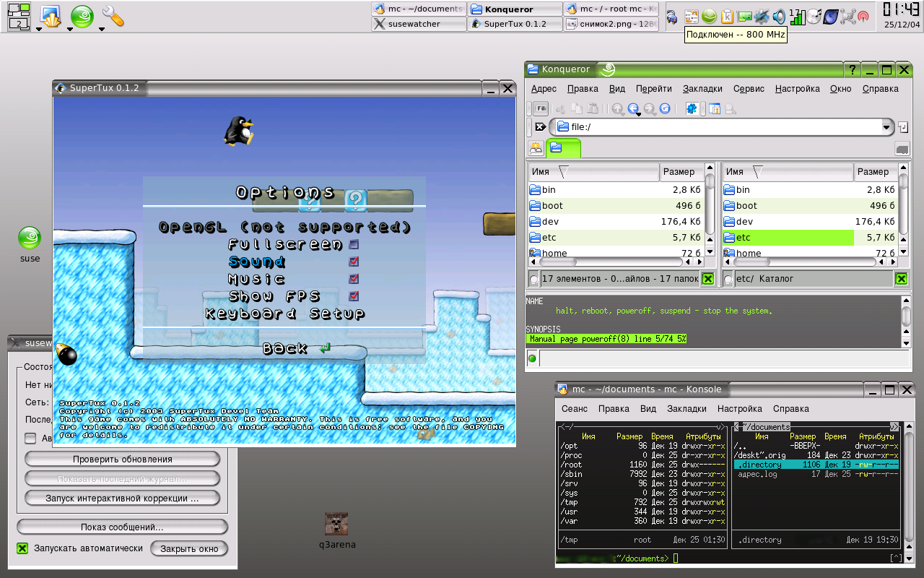Select 'Keyboard Setup' in SuperTux options
This screenshot has width=924, height=578.
[284, 314]
